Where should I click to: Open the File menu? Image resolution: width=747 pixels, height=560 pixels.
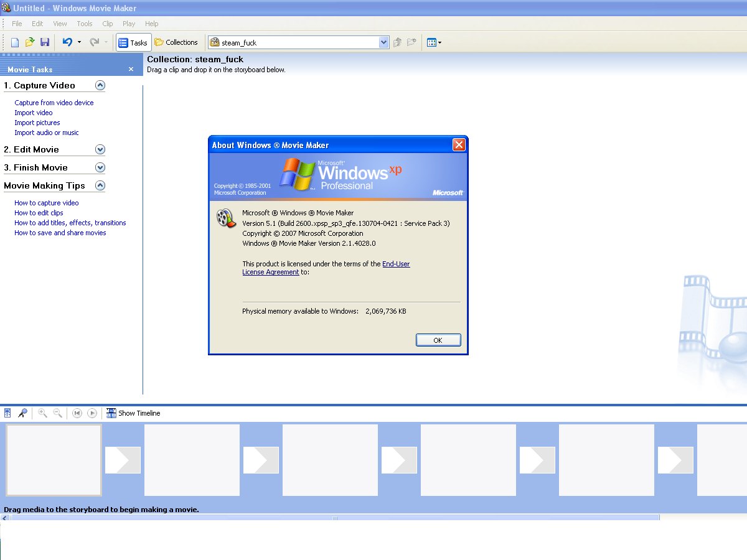tap(17, 24)
